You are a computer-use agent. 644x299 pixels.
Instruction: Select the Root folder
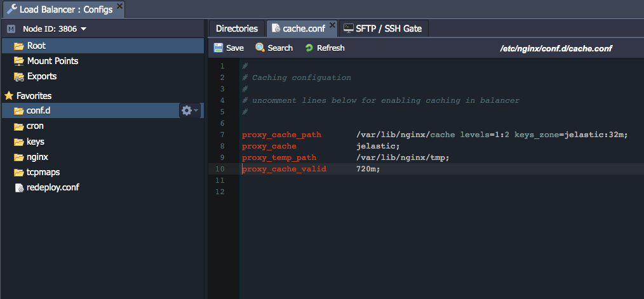[36, 46]
